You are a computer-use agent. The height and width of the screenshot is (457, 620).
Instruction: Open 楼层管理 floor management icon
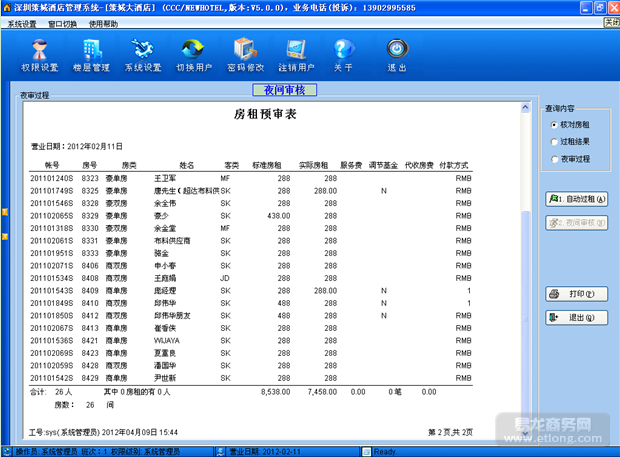click(x=91, y=55)
